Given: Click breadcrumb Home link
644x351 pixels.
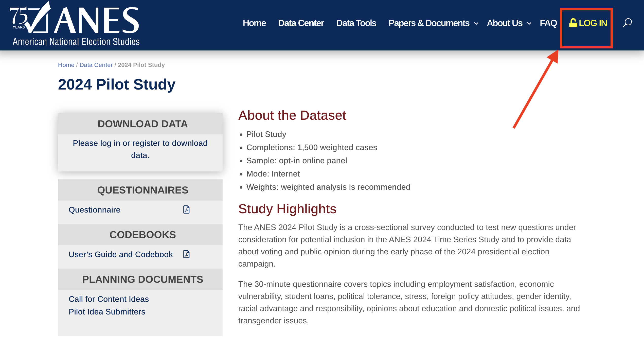Looking at the screenshot, I should [66, 65].
